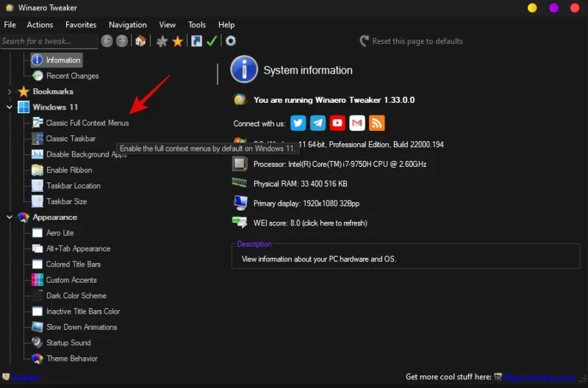Click the Processor information text
Image resolution: width=588 pixels, height=388 pixels.
point(340,164)
